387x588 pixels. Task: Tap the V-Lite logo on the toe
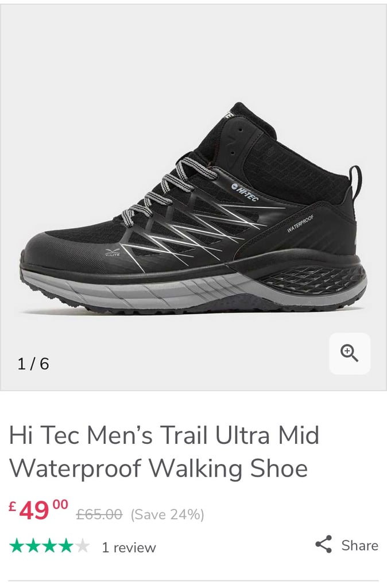pyautogui.click(x=112, y=253)
